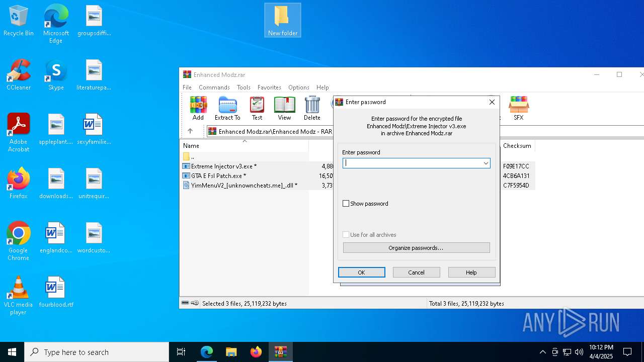Click the taskbar clock showing 10:12 PM
Screen dimensions: 644x362
pos(601,352)
